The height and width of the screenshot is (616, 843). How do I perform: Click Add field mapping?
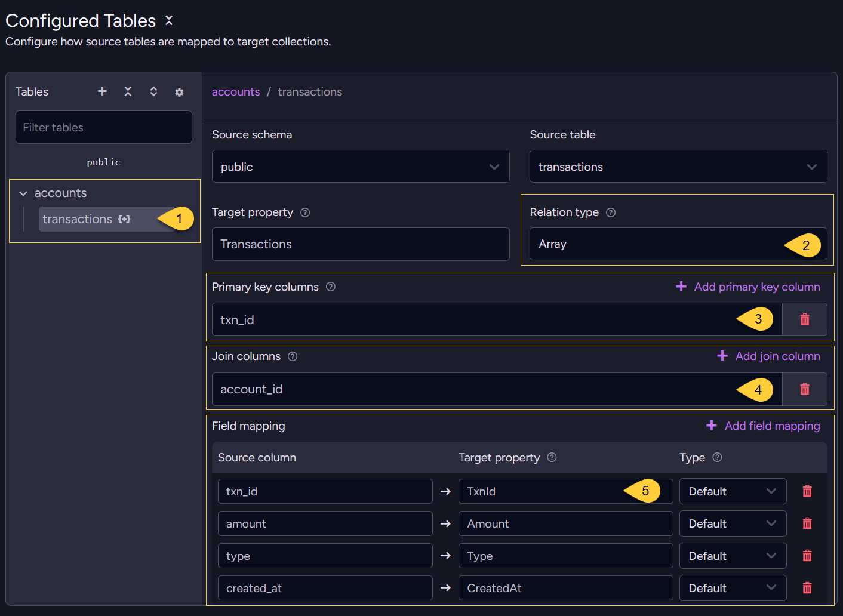click(x=763, y=426)
